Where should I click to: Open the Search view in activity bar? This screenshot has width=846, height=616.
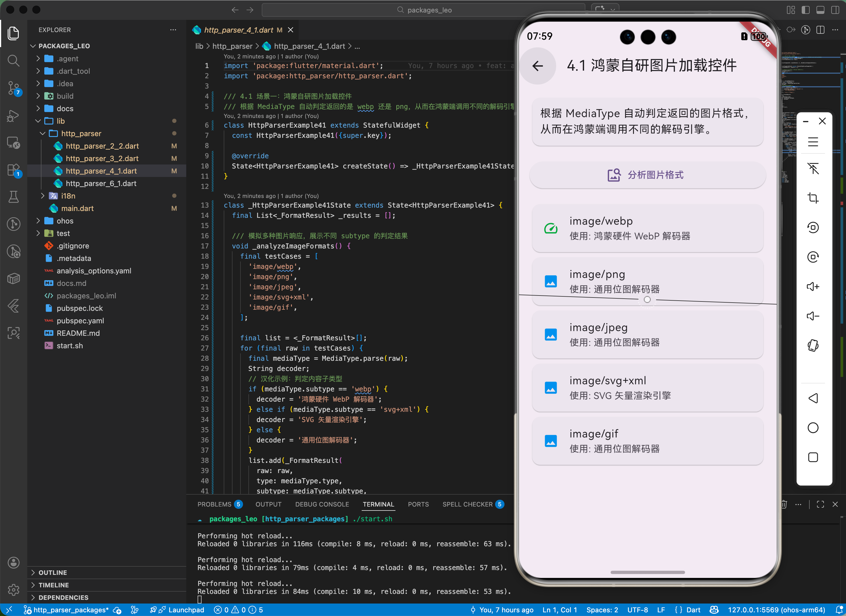pos(13,60)
